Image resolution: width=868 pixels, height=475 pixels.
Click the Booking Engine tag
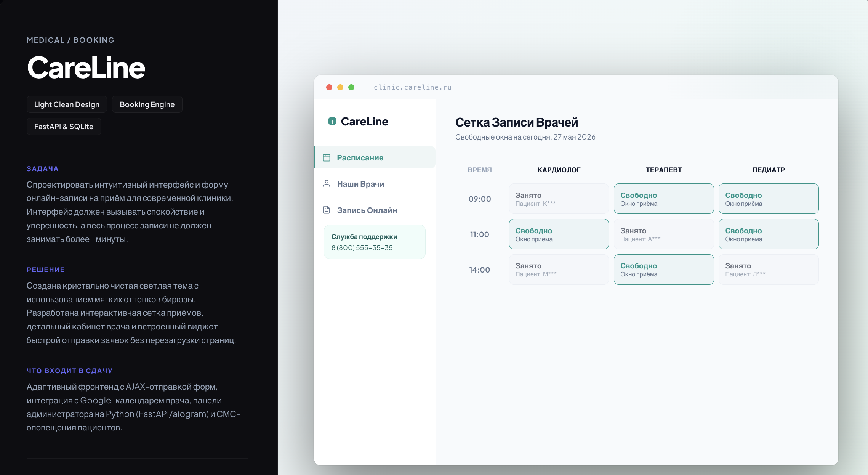click(x=147, y=104)
